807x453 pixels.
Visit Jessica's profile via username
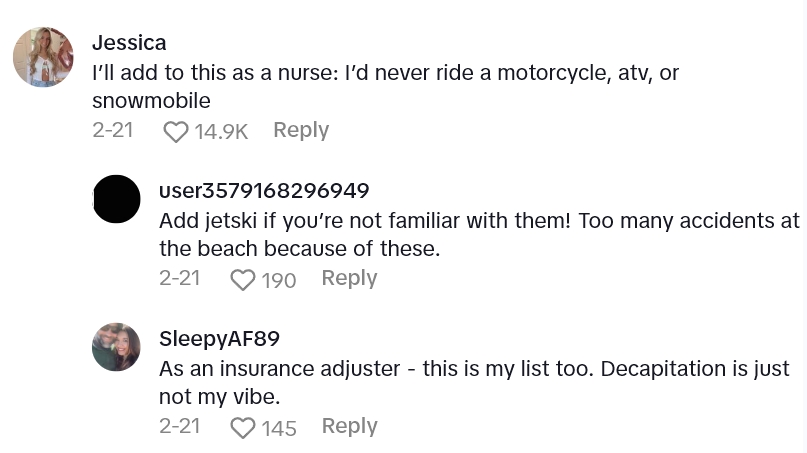(x=129, y=43)
